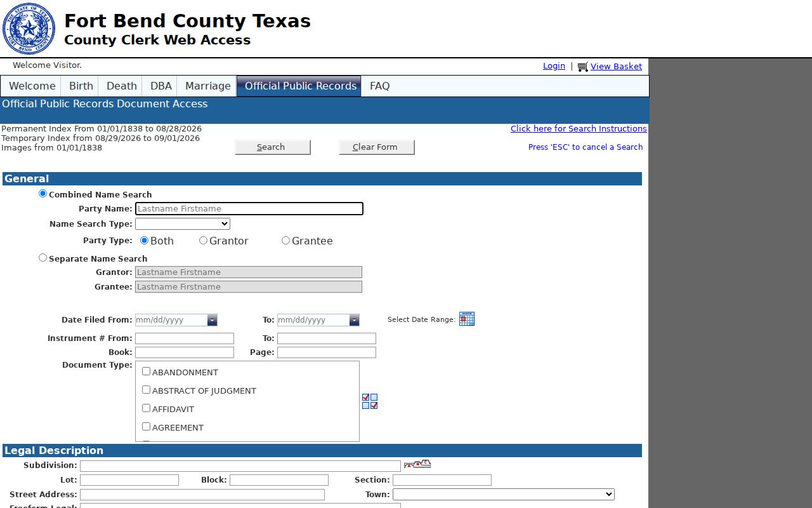The width and height of the screenshot is (812, 508).
Task: Click the Clear Form button
Action: click(x=377, y=147)
